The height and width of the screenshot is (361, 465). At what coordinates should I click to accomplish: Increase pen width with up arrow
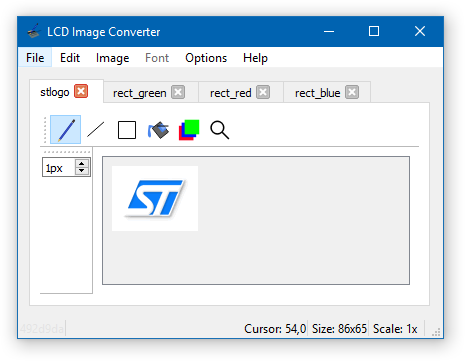[82, 163]
